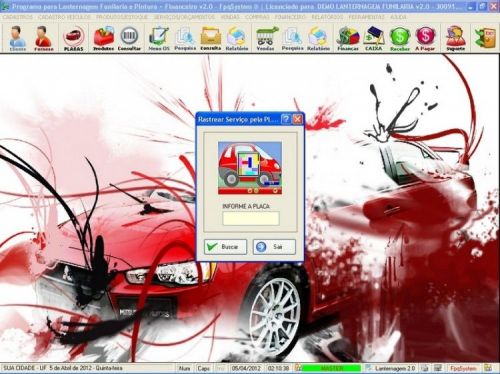Open the CAIXA cash book icon
500x374 pixels.
(374, 39)
